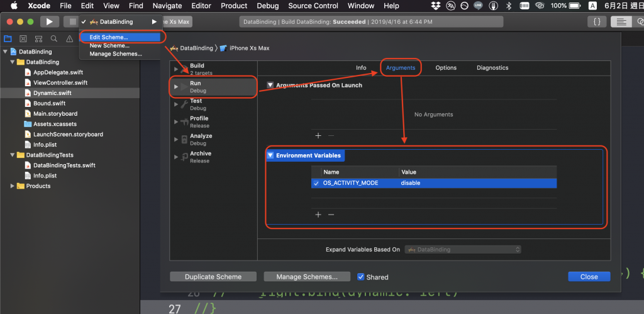Open Expand Variables Based On dropdown

coord(463,249)
